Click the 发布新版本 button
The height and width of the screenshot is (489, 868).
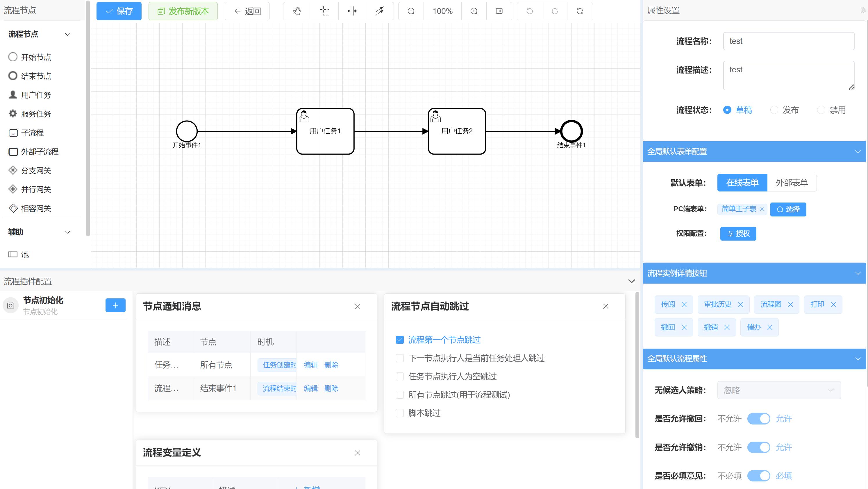point(183,11)
